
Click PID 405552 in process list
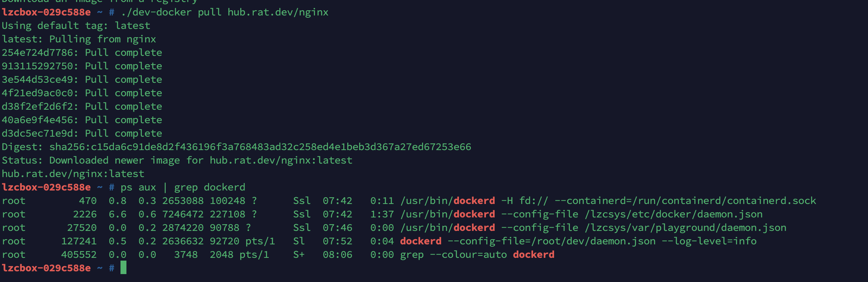point(79,255)
